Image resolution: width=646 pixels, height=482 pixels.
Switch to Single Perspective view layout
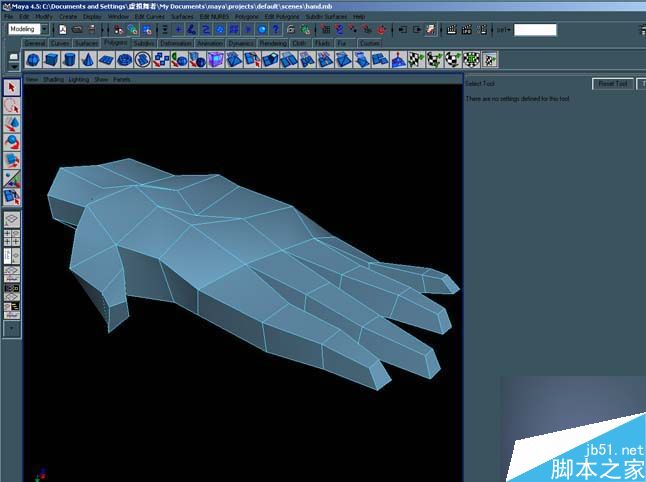pos(12,220)
